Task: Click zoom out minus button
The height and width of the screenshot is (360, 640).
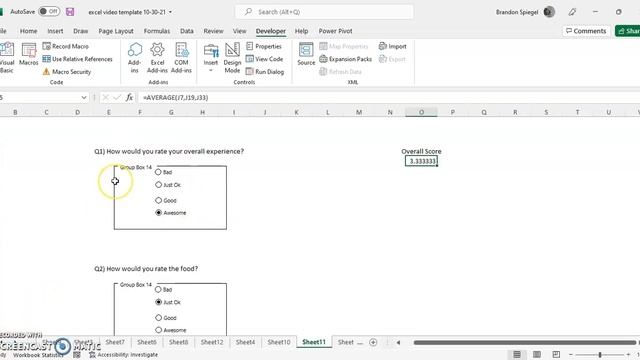Action: coord(571,355)
